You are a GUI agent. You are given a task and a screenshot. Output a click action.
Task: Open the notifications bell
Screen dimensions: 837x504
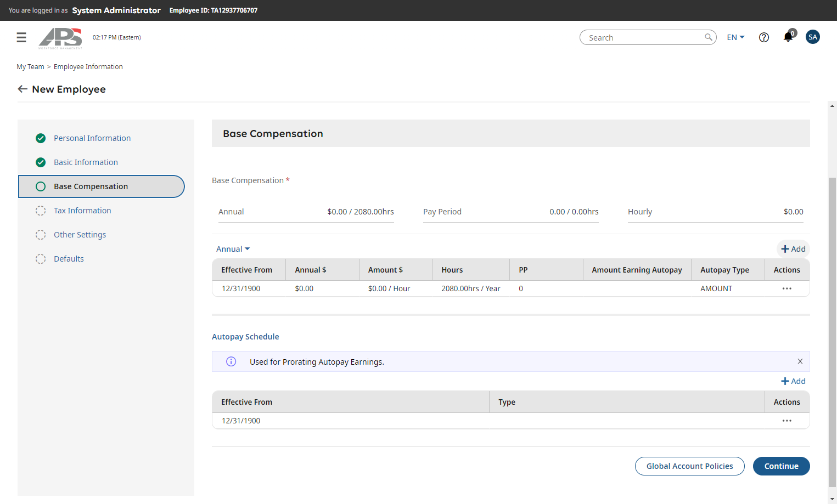pyautogui.click(x=788, y=37)
